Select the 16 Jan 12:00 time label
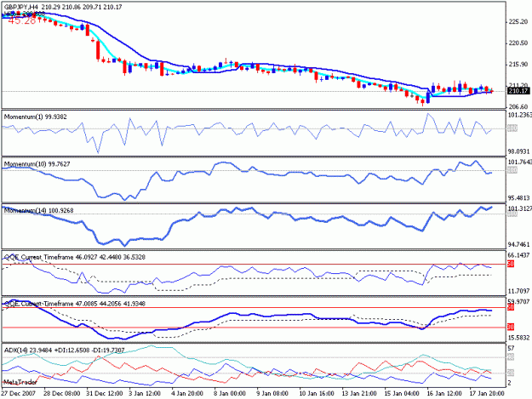 (444, 394)
